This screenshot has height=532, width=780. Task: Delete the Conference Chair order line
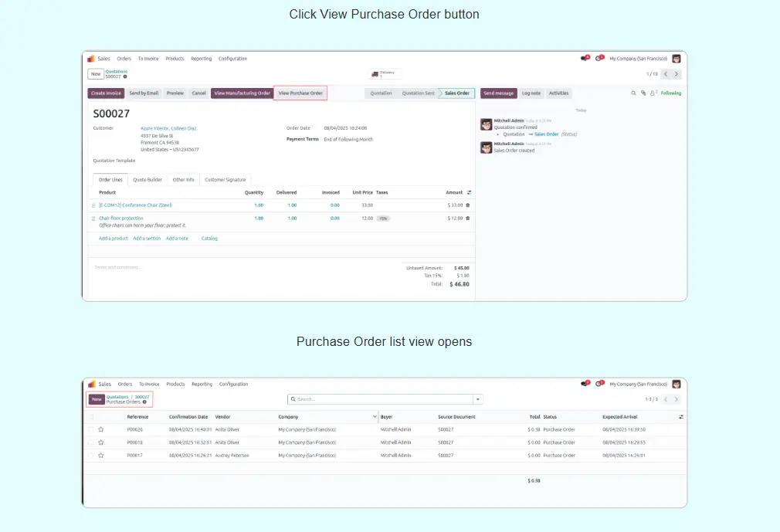pos(467,205)
